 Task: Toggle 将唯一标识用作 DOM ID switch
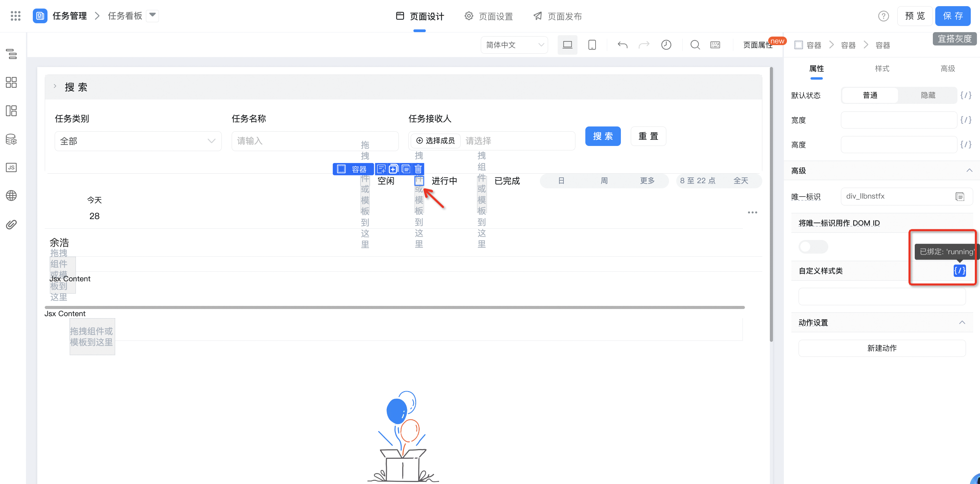813,246
